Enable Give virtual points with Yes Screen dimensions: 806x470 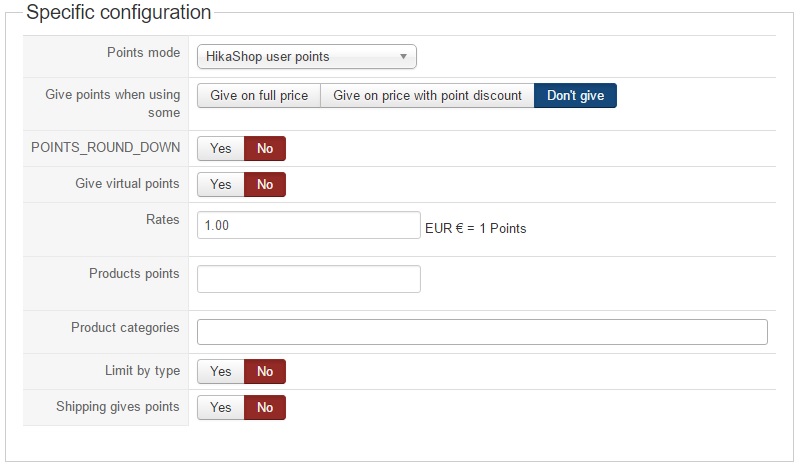click(x=221, y=185)
